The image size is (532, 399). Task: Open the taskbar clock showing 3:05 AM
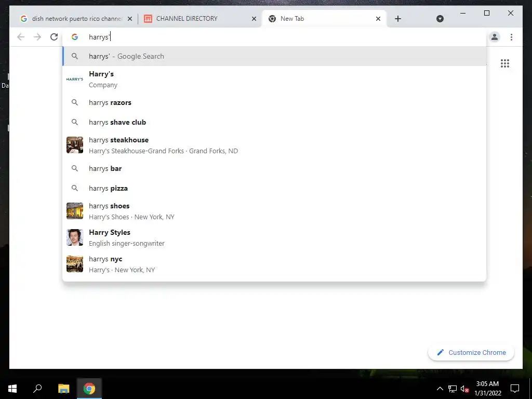(x=487, y=389)
